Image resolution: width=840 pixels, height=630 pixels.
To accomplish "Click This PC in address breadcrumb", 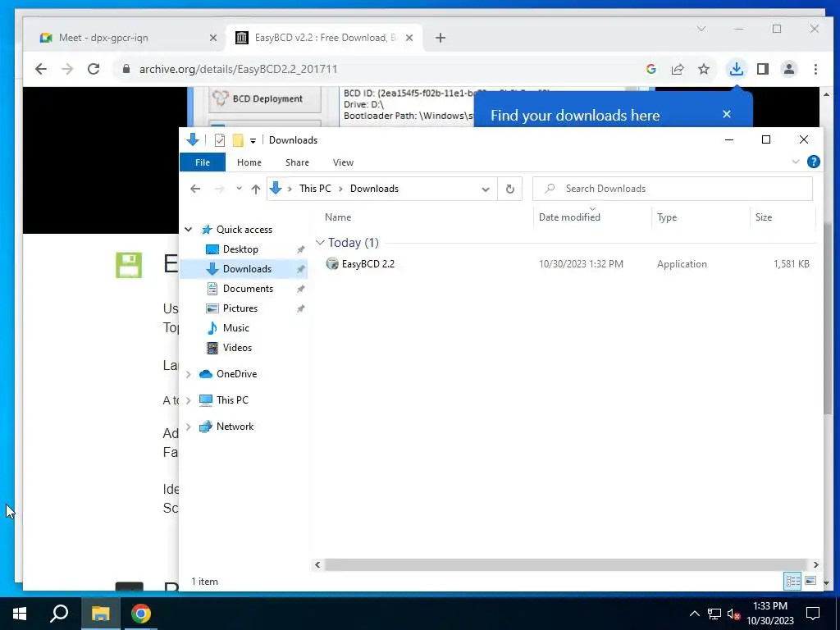I will tap(315, 189).
